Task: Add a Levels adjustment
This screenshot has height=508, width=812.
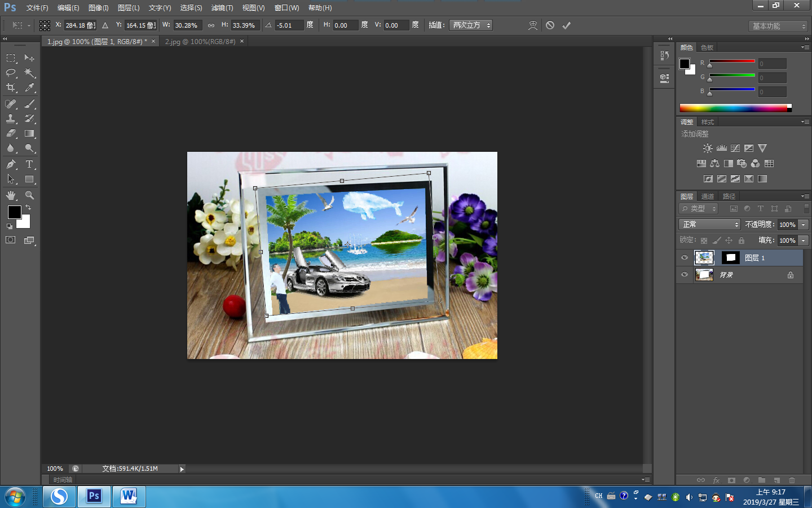Action: [722, 148]
